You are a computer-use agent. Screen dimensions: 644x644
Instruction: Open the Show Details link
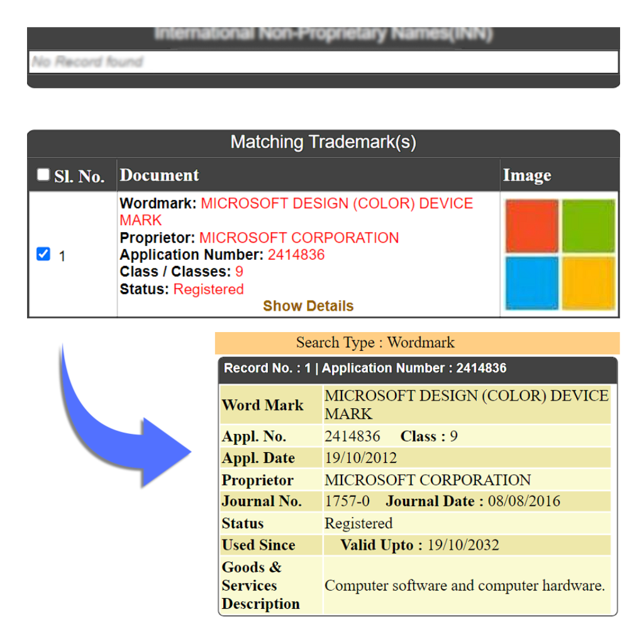[308, 306]
